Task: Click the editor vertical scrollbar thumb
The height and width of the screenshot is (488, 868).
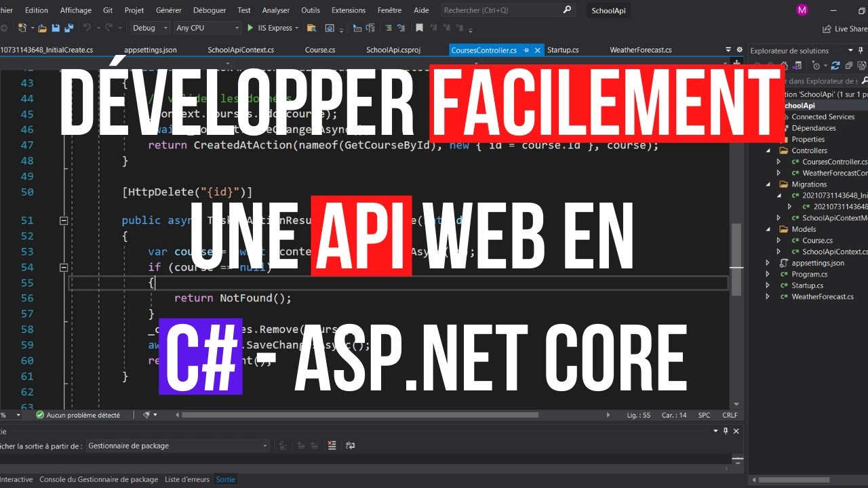Action: pos(736,259)
